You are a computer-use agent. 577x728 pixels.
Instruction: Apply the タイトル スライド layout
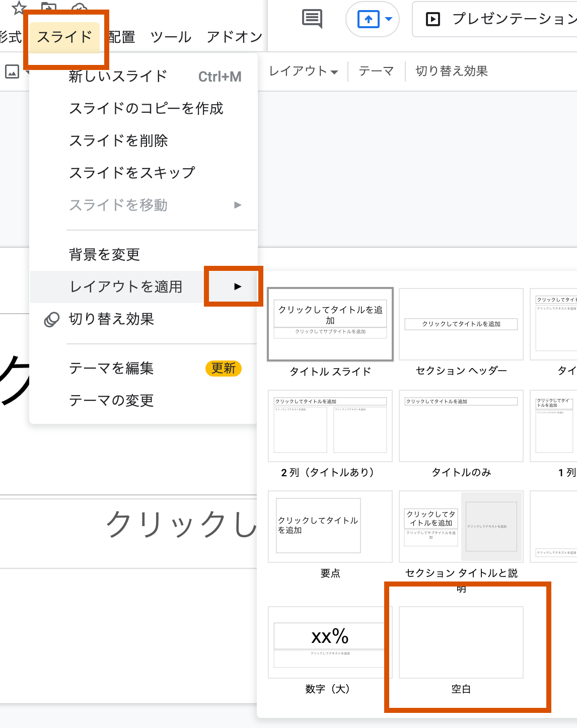click(x=330, y=324)
